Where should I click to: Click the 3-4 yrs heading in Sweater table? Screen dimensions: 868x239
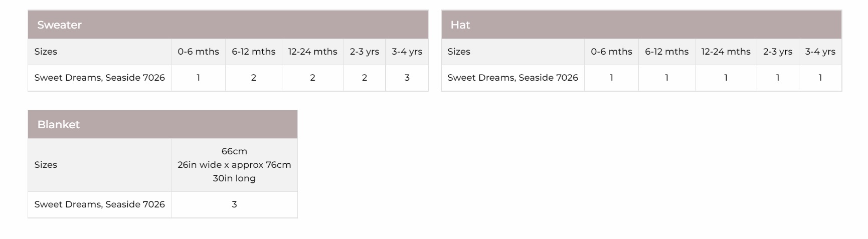click(x=407, y=52)
